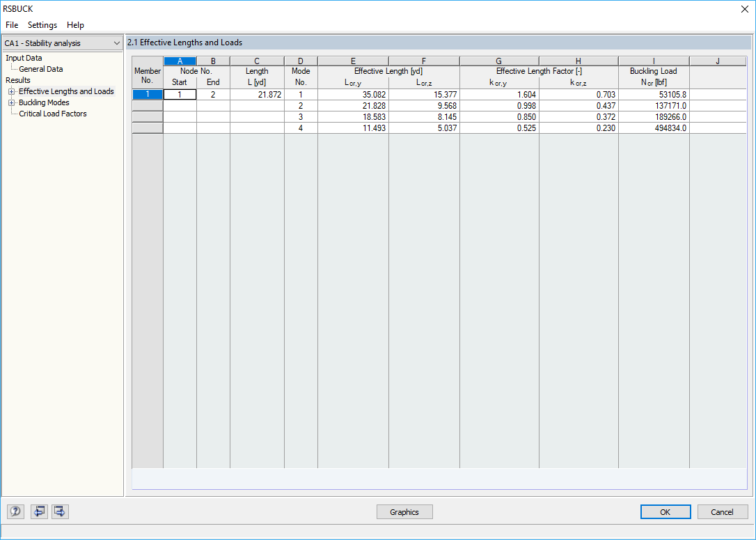Click the End node cell with value 2
The width and height of the screenshot is (756, 540).
(213, 95)
